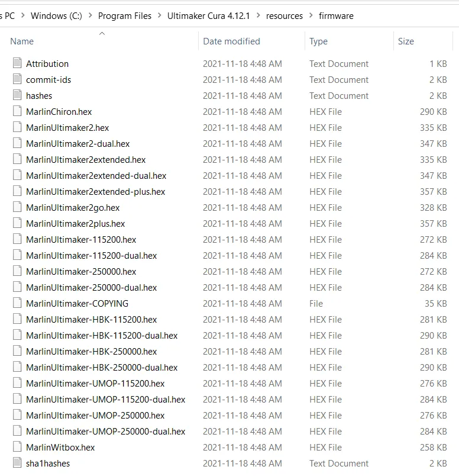Click the MarlinUltimaker-UMOP-250000.hex file icon
This screenshot has width=459, height=476.
(x=17, y=415)
